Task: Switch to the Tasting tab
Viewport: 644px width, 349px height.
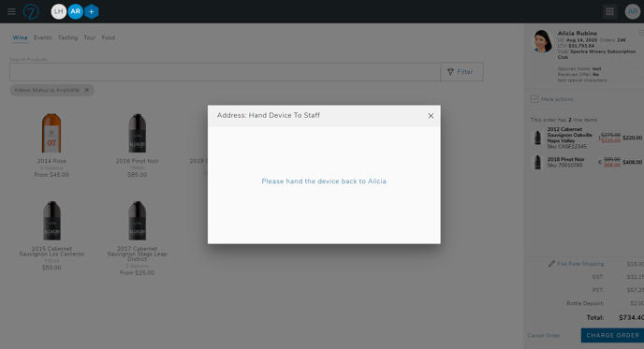Action: (x=67, y=37)
